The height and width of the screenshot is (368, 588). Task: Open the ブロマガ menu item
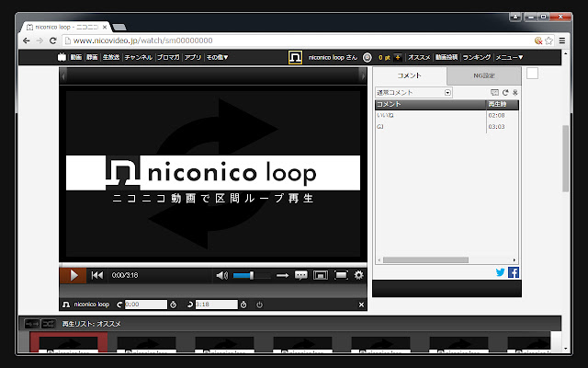(x=168, y=57)
